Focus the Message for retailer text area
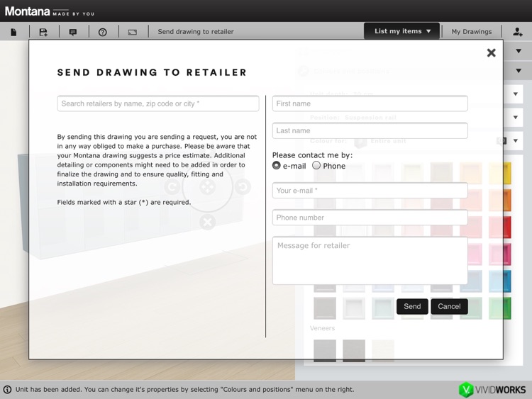The height and width of the screenshot is (399, 532). [x=370, y=260]
